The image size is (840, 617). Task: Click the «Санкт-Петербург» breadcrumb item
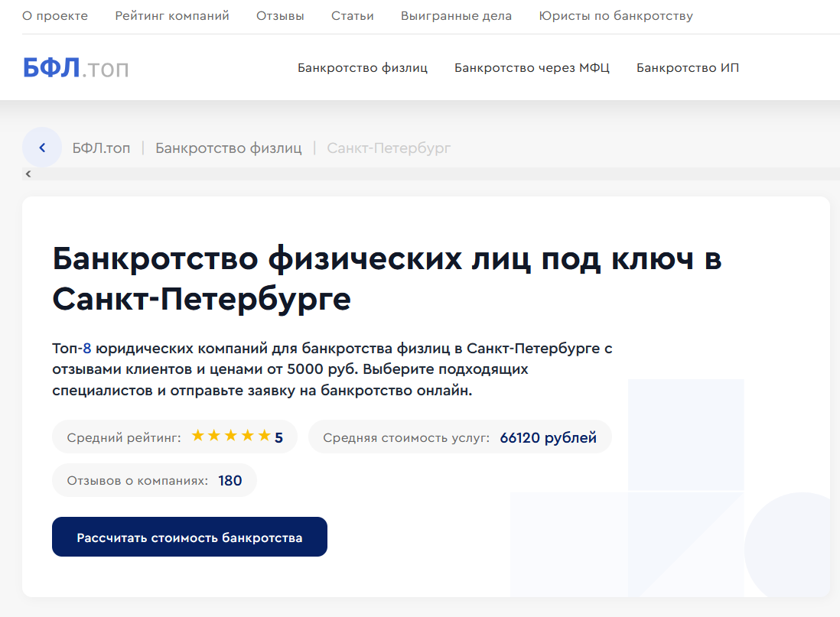click(389, 148)
